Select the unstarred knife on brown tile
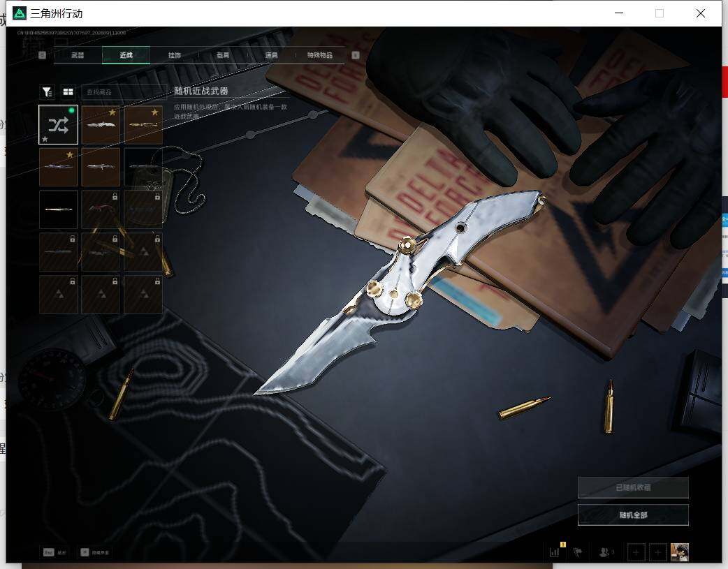728x569 pixels. pyautogui.click(x=101, y=167)
